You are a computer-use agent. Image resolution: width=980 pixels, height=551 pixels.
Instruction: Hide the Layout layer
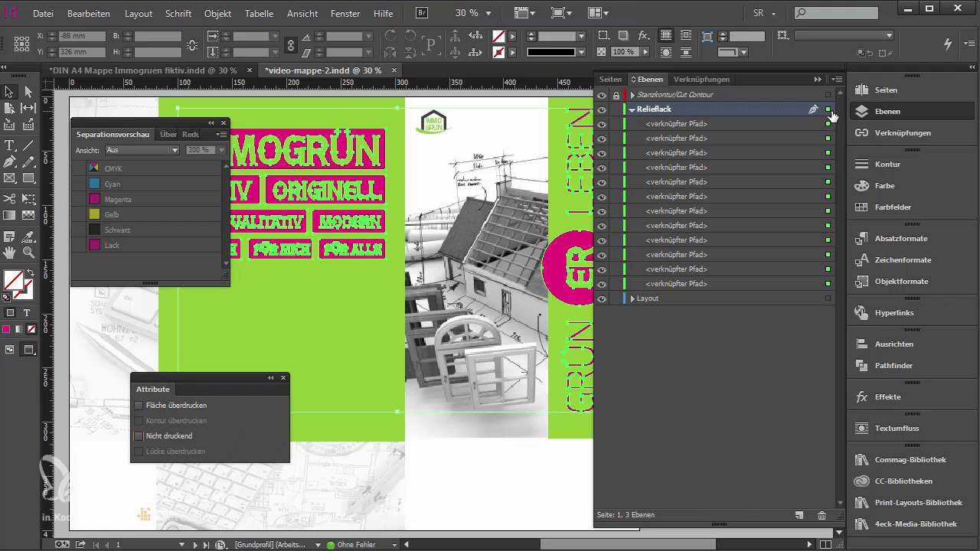(602, 298)
